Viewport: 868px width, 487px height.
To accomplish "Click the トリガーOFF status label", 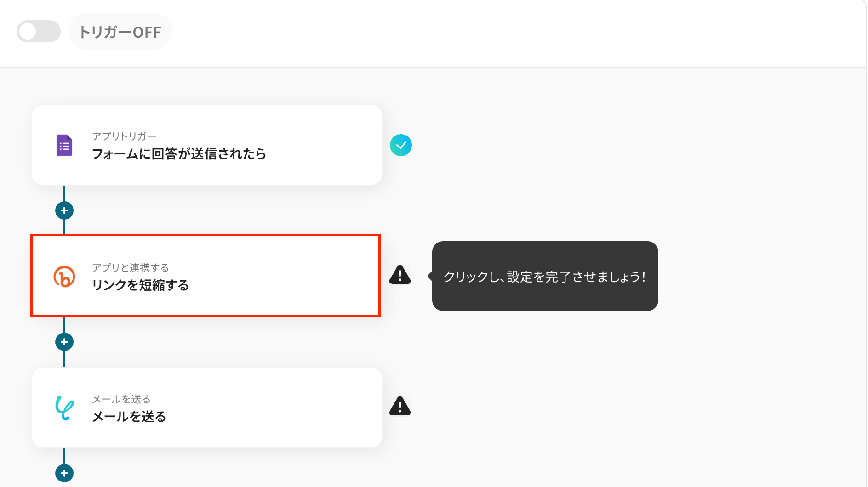I will pyautogui.click(x=120, y=32).
